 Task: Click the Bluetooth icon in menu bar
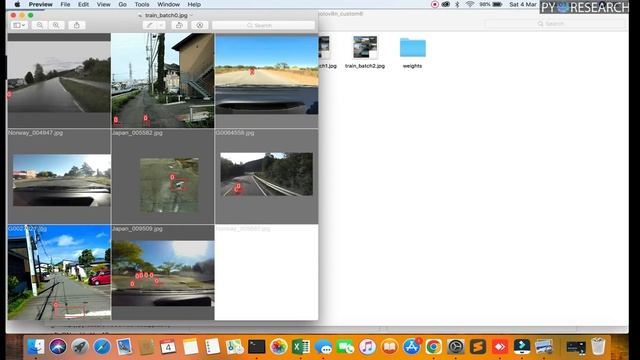457,4
